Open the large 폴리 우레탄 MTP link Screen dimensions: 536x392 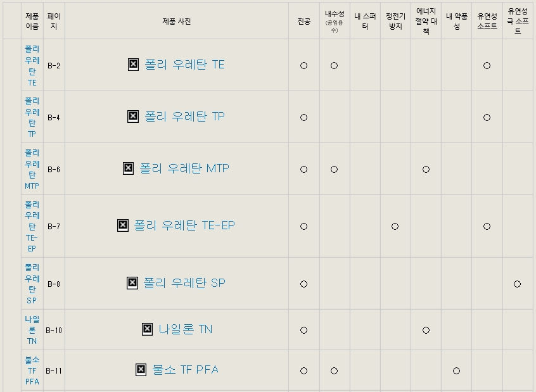click(184, 168)
